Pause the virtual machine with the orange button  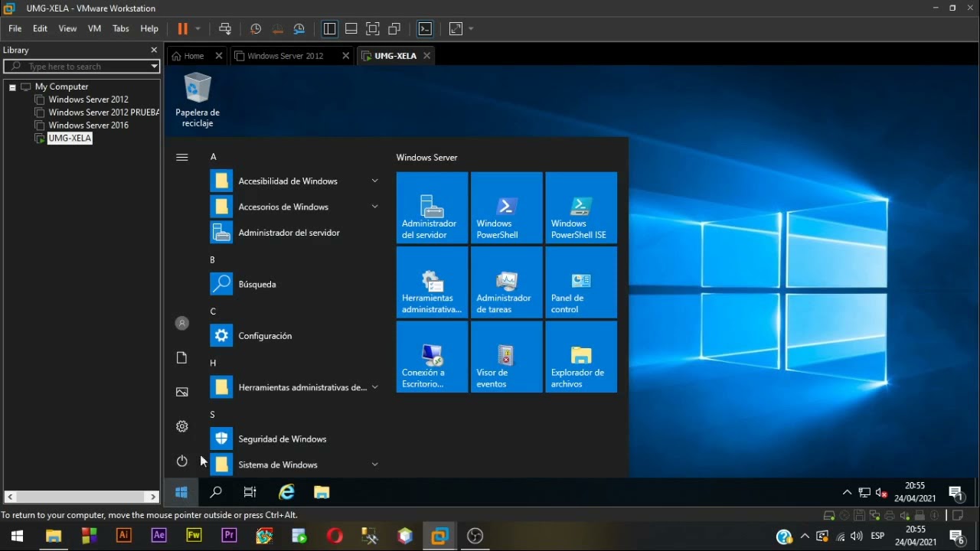[x=182, y=28]
